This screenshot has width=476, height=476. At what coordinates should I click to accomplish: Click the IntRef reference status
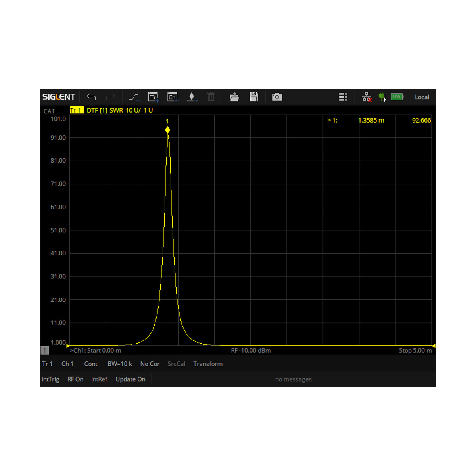coord(99,379)
